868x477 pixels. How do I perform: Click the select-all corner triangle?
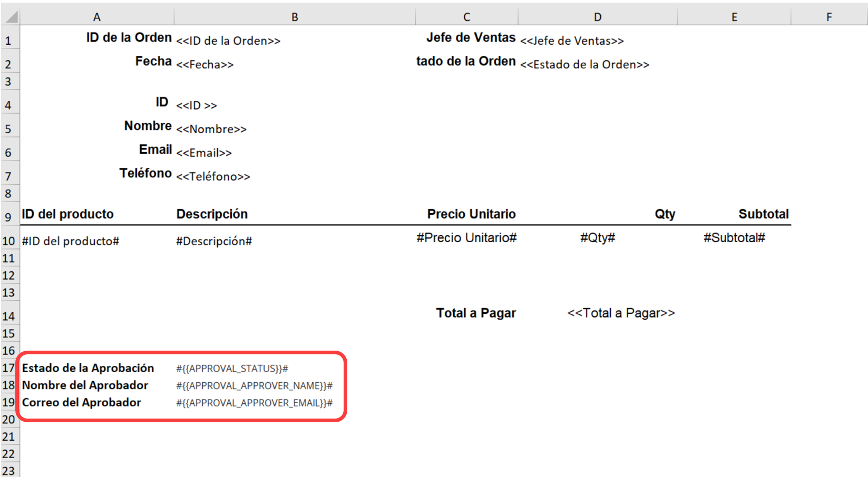[x=11, y=17]
